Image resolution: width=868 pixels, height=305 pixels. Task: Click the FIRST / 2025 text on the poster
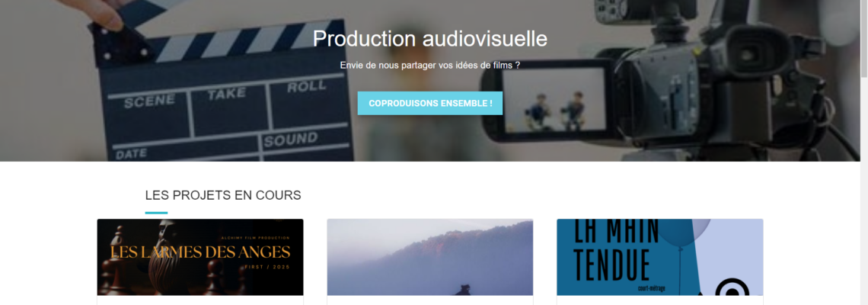(267, 268)
